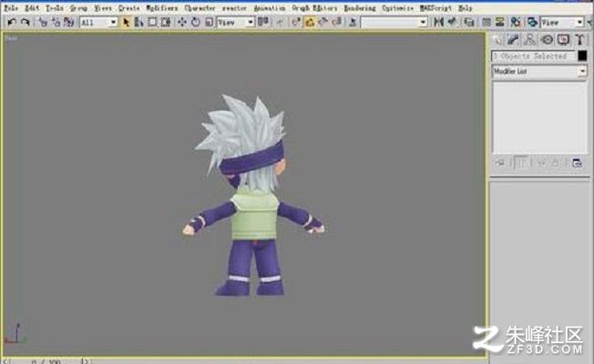Open the MAXScript menu
The width and height of the screenshot is (594, 364).
click(x=435, y=8)
